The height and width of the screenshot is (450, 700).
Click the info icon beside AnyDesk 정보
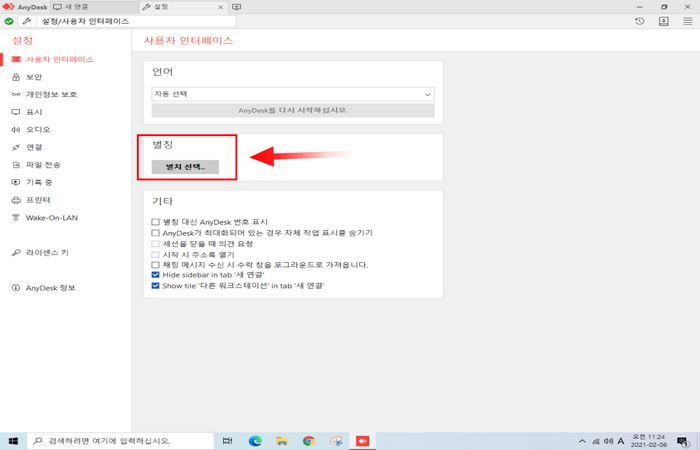tap(16, 288)
